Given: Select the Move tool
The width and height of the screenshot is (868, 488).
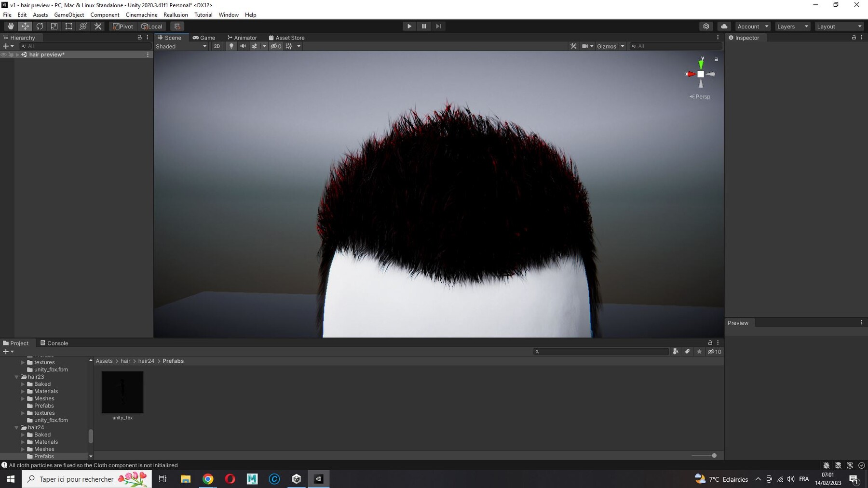Looking at the screenshot, I should click(25, 26).
